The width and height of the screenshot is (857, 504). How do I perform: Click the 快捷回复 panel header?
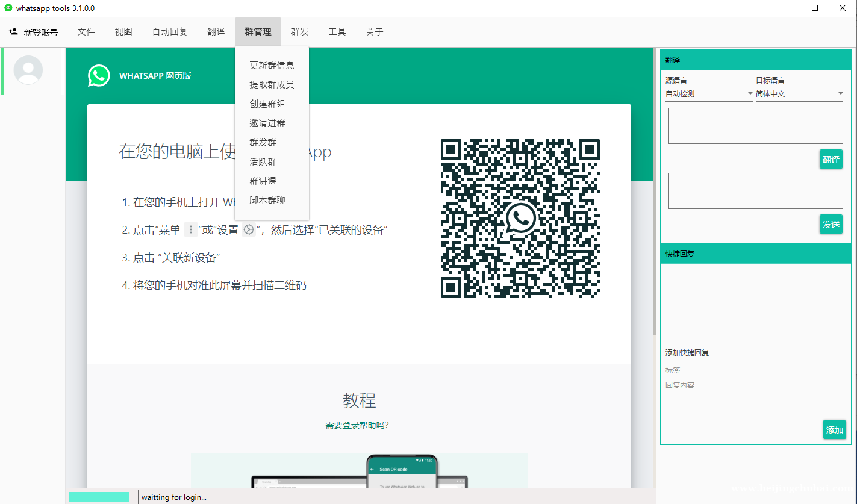tap(755, 254)
